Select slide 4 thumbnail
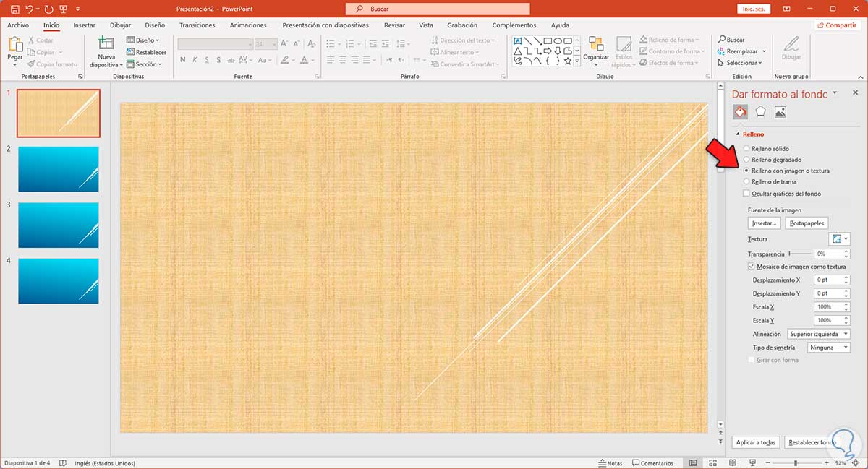 [x=58, y=280]
